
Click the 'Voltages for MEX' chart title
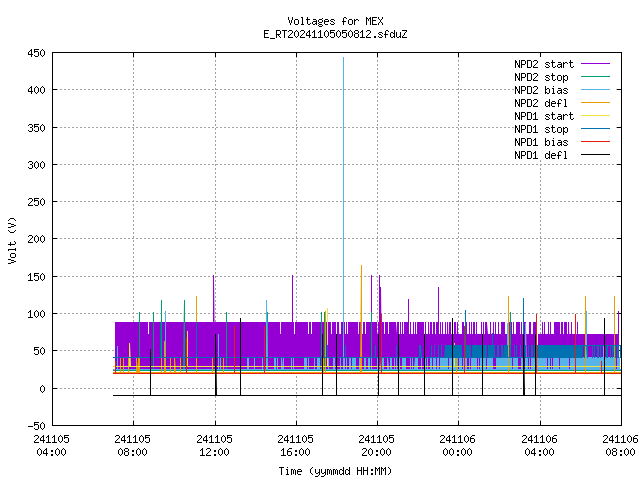tap(335, 21)
